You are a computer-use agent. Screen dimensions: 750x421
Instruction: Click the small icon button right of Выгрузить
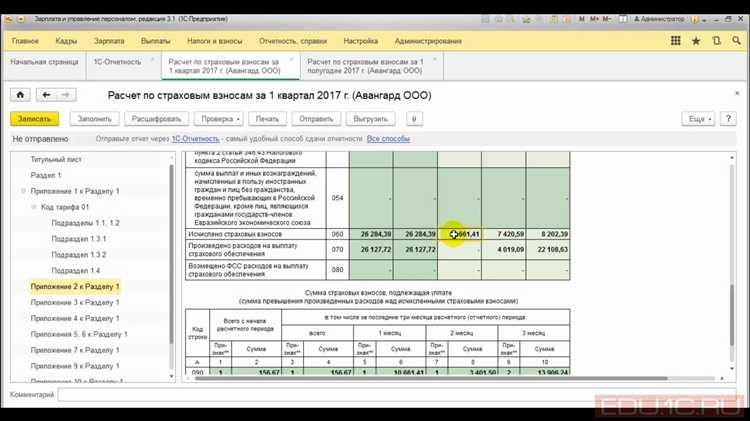[x=414, y=119]
